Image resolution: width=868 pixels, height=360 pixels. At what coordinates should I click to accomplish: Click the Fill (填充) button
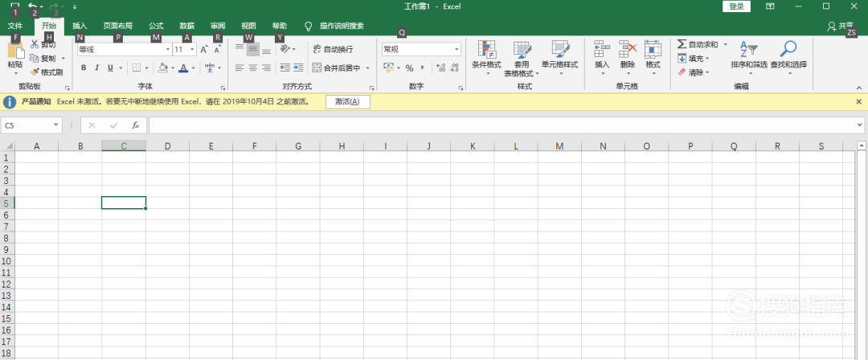[690, 58]
